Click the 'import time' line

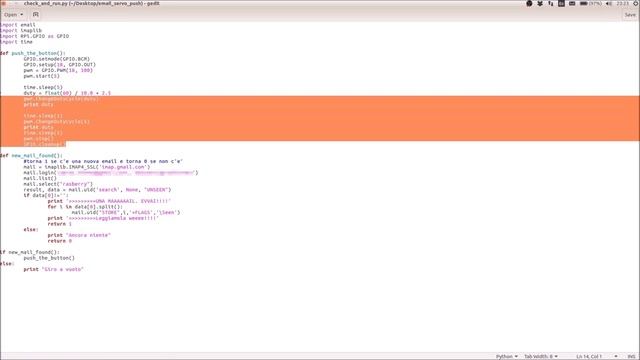[16, 42]
